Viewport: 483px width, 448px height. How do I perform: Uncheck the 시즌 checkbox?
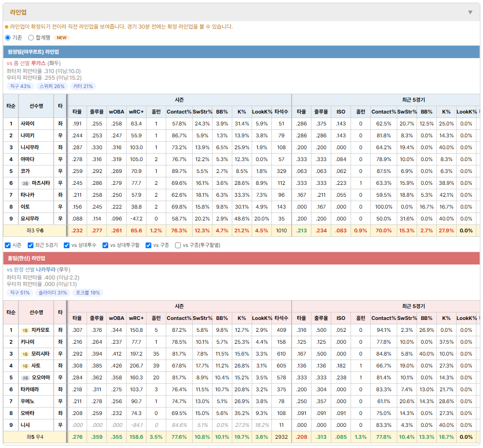pyautogui.click(x=8, y=245)
